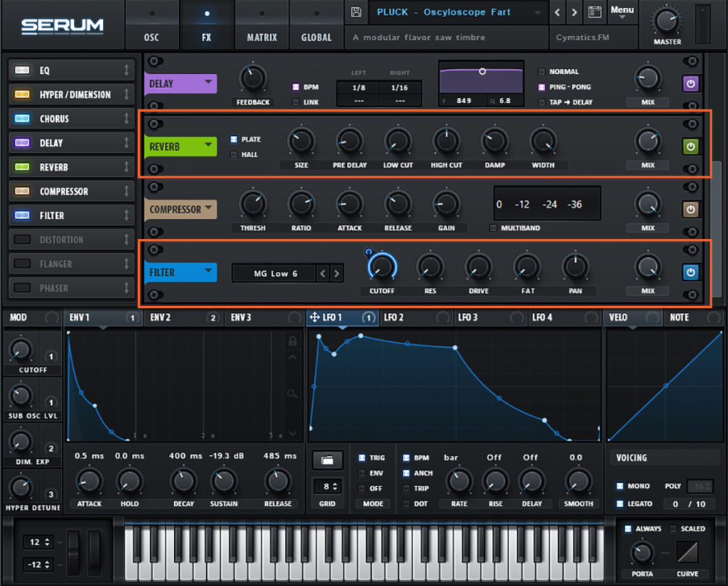The width and height of the screenshot is (728, 586).
Task: Click the save preset floppy disk icon
Action: 356,12
